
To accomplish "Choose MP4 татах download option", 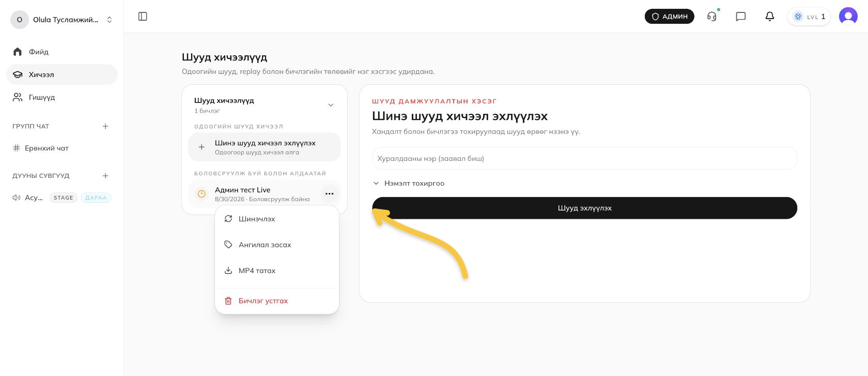I will 277,270.
